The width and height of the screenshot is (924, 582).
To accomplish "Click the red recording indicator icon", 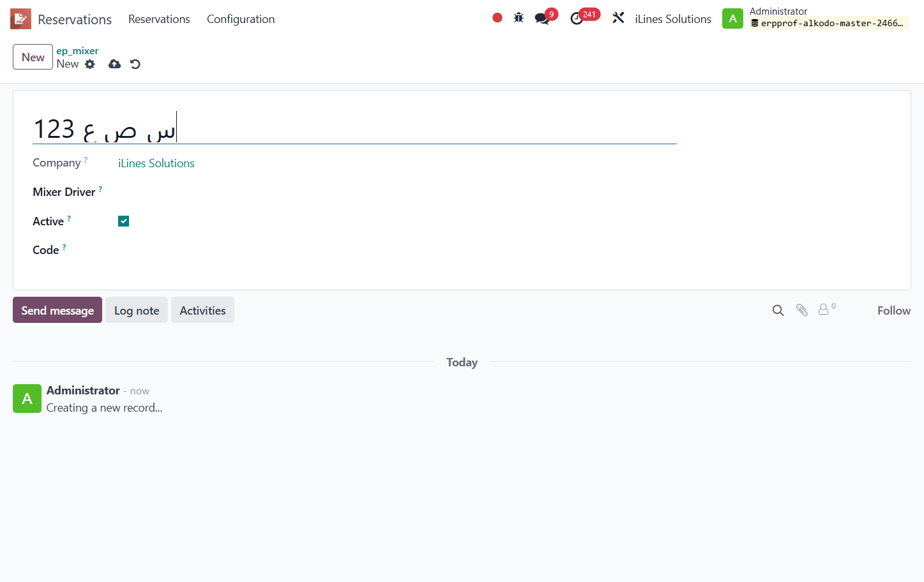I will point(497,18).
